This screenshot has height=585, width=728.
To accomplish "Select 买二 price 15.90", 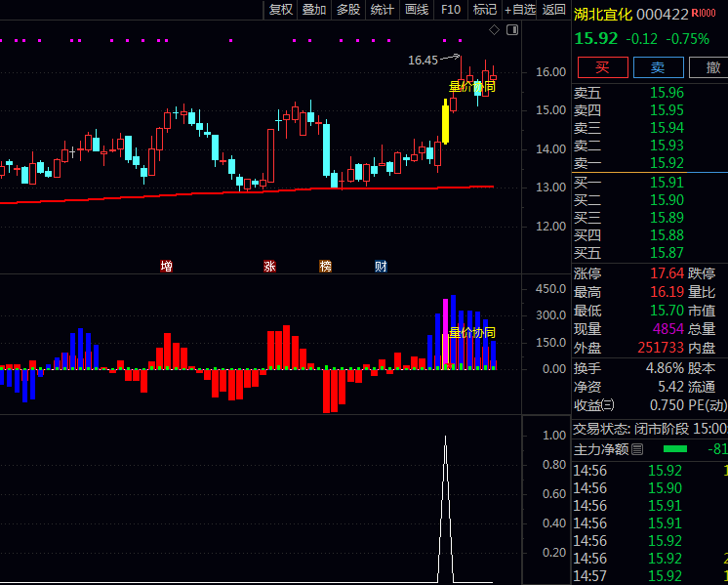I will pyautogui.click(x=667, y=200).
